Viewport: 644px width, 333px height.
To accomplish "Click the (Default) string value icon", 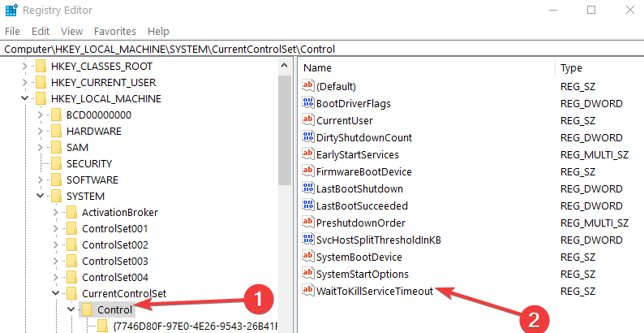I will coord(308,86).
